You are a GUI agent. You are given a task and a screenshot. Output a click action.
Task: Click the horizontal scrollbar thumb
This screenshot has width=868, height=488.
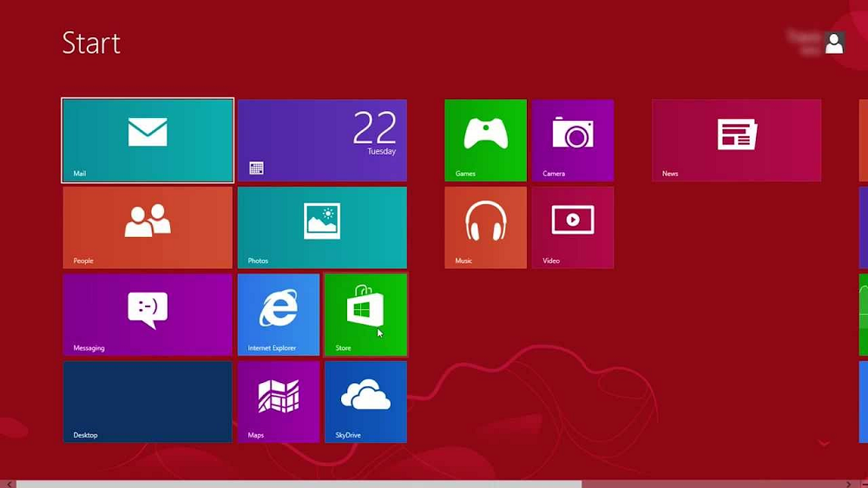299,484
